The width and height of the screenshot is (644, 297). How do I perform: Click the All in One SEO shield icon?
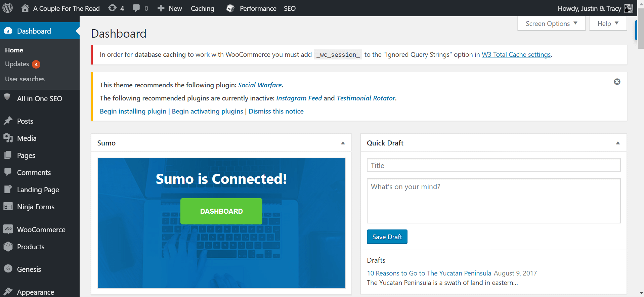[x=7, y=97]
